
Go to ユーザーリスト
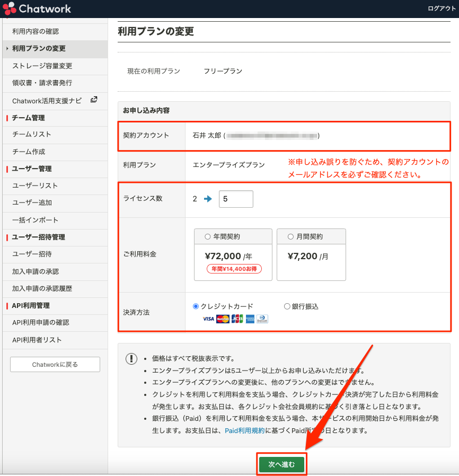click(x=55, y=186)
